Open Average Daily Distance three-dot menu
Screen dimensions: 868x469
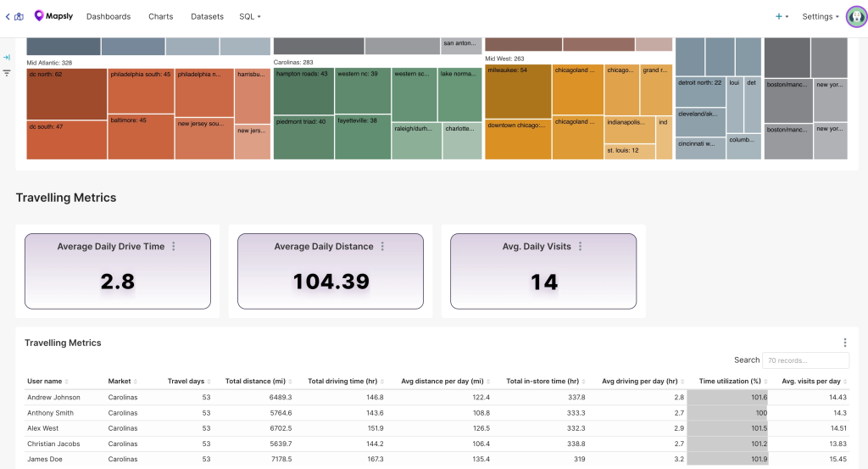pos(382,247)
